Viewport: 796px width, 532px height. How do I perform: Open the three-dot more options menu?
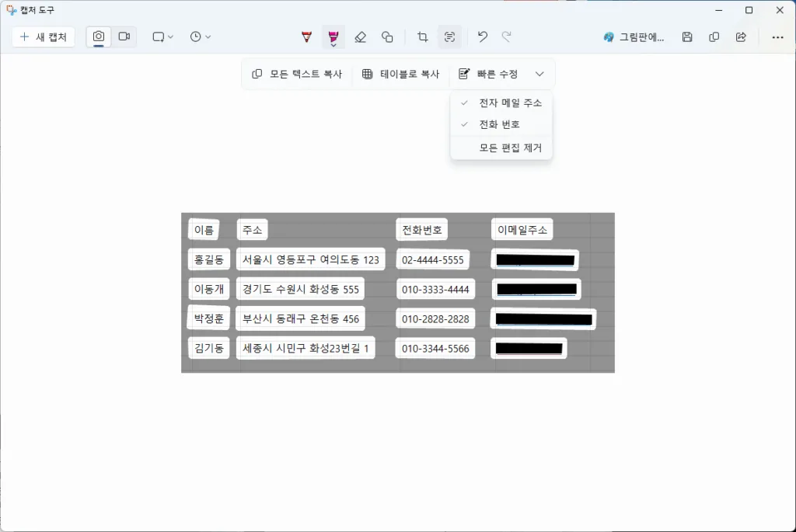pyautogui.click(x=777, y=37)
